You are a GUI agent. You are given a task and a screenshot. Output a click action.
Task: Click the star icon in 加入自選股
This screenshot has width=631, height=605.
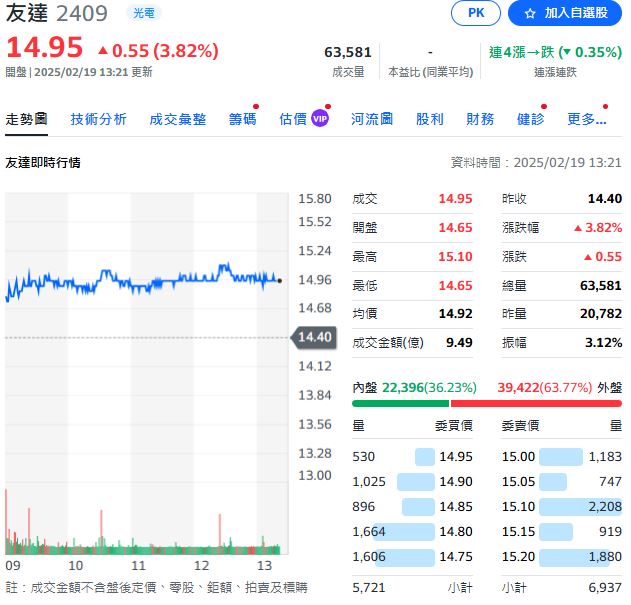click(x=530, y=13)
